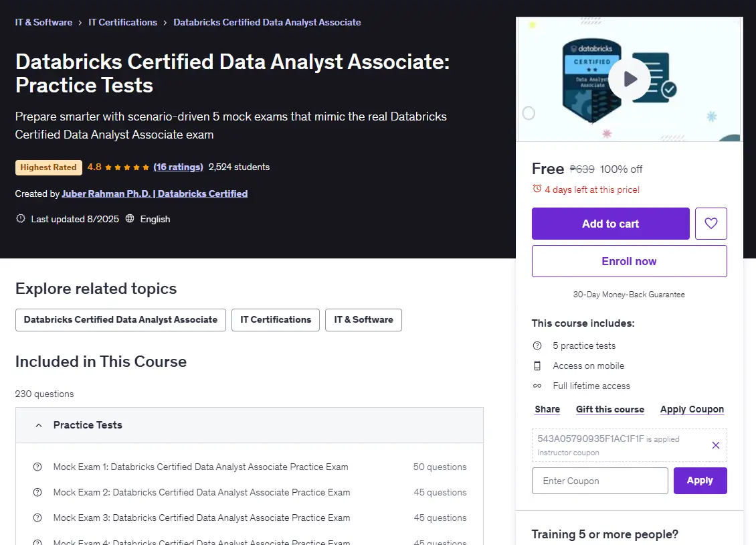This screenshot has width=756, height=545.
Task: Click the purple Apply coupon button
Action: (700, 480)
